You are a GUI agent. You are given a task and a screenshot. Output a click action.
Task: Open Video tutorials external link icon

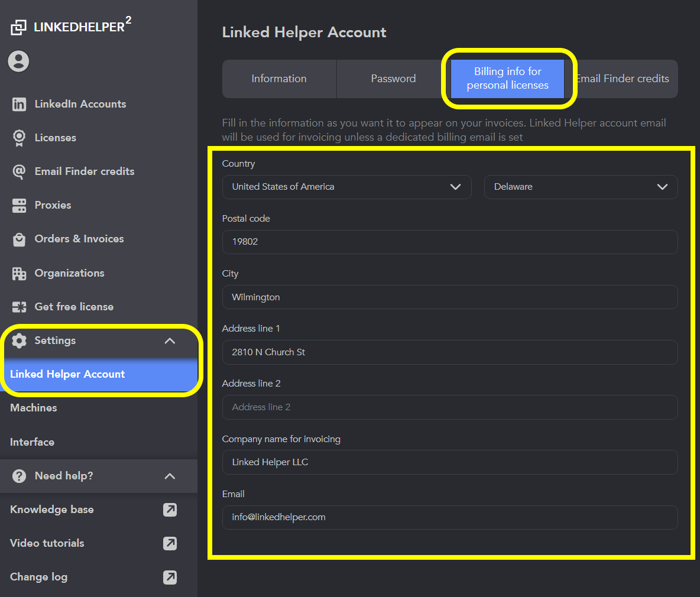tap(170, 543)
